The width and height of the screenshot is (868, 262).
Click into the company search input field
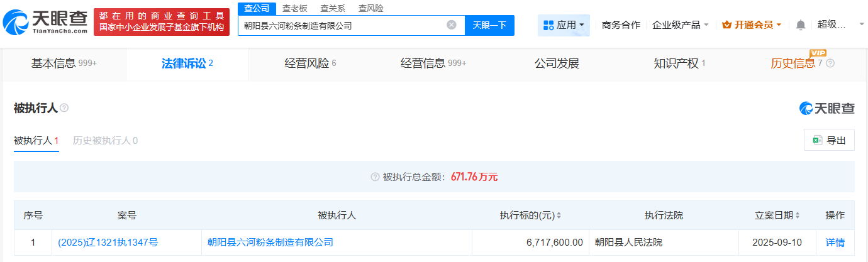coord(343,25)
